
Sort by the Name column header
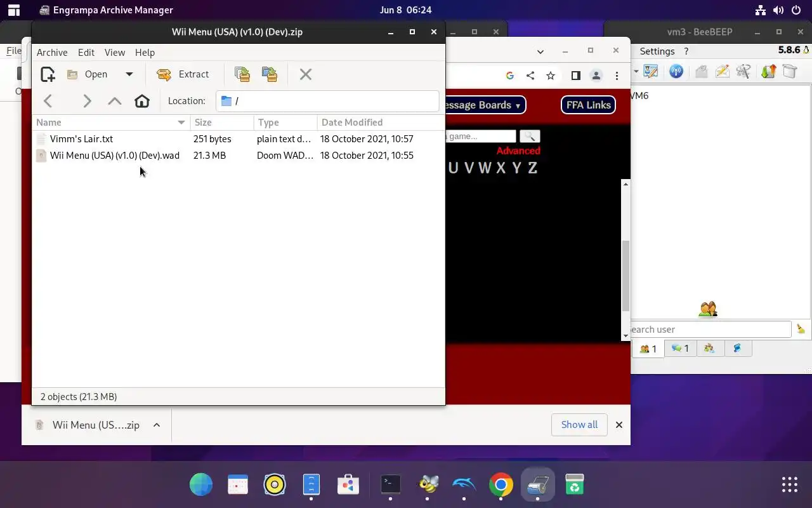point(111,123)
